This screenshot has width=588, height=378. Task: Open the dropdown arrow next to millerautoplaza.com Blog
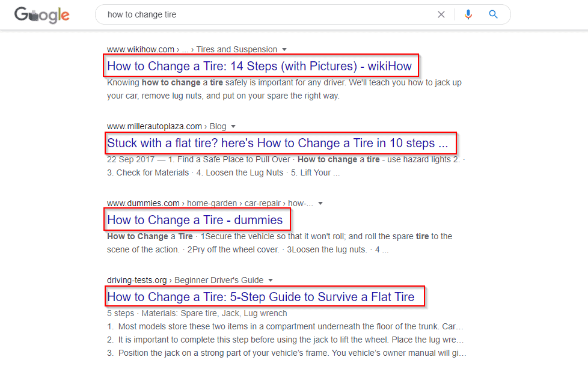[233, 126]
